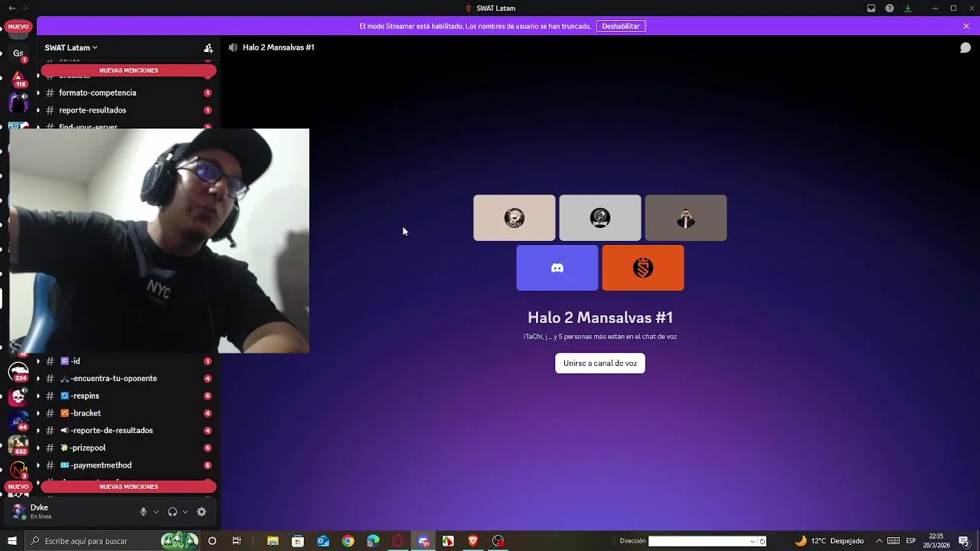Screen dimensions: 980x551
Task: Go back with the left arrow
Action: coord(11,8)
